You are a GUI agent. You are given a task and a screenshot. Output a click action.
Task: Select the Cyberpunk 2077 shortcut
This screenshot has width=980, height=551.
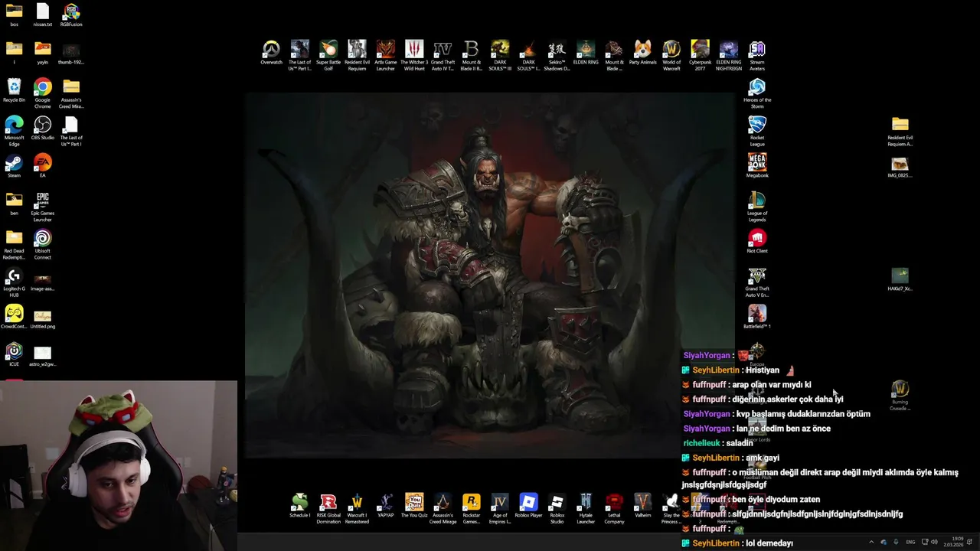[x=700, y=56]
